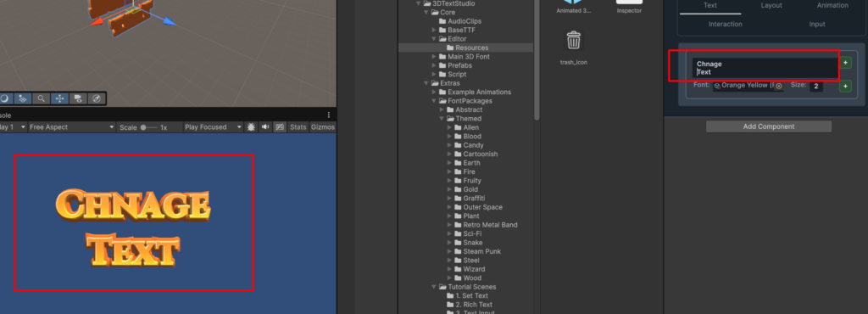Switch to the Animation tab
Screen dimensions: 868x314
[x=832, y=6]
